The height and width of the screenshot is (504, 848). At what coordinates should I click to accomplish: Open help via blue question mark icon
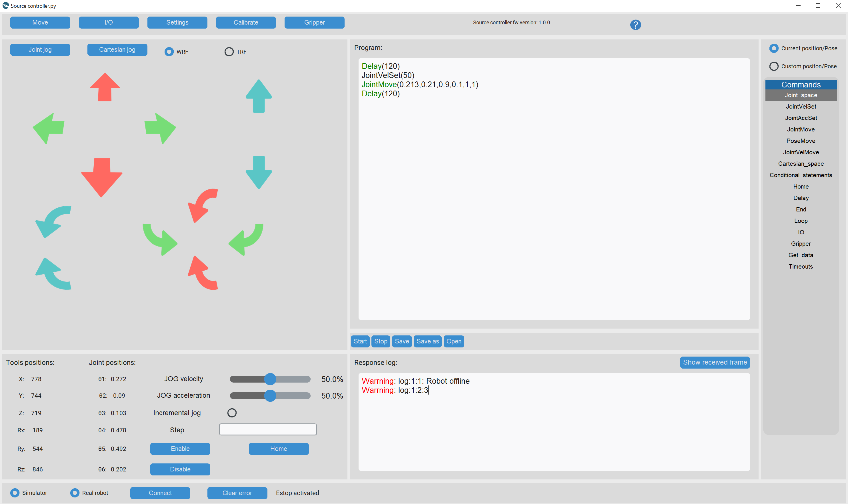(x=635, y=25)
